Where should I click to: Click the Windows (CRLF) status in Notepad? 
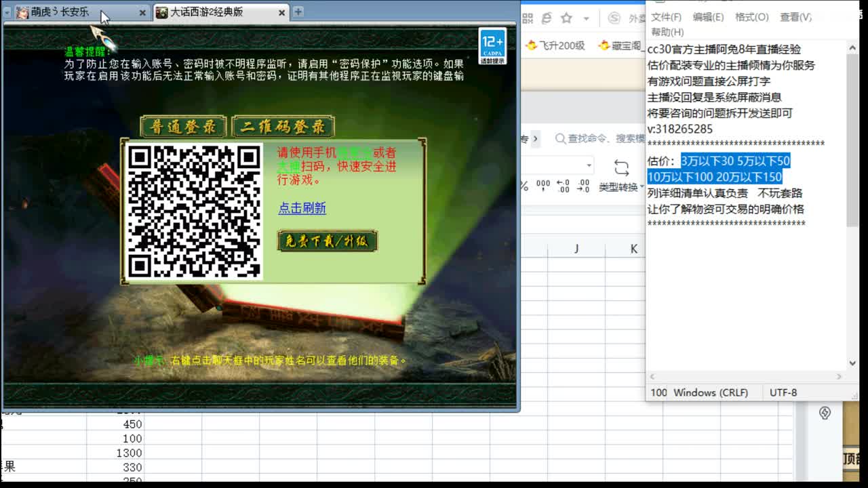pyautogui.click(x=711, y=392)
